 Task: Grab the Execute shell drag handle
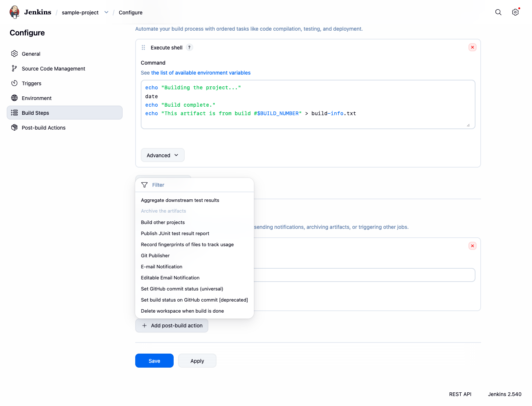coord(143,47)
